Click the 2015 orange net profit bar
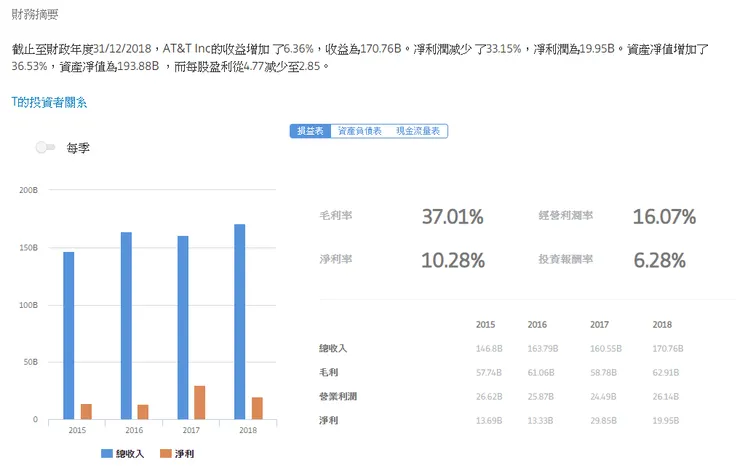 (x=86, y=412)
